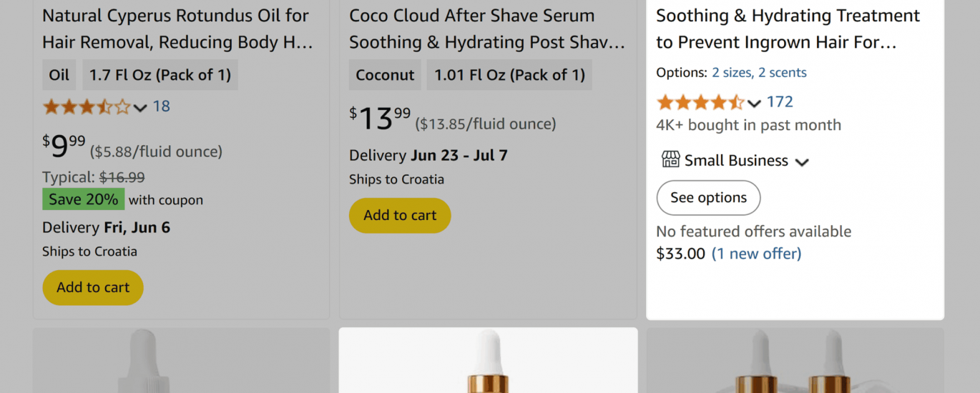The width and height of the screenshot is (980, 393).
Task: Select the Coconut scent option chip
Action: point(385,75)
